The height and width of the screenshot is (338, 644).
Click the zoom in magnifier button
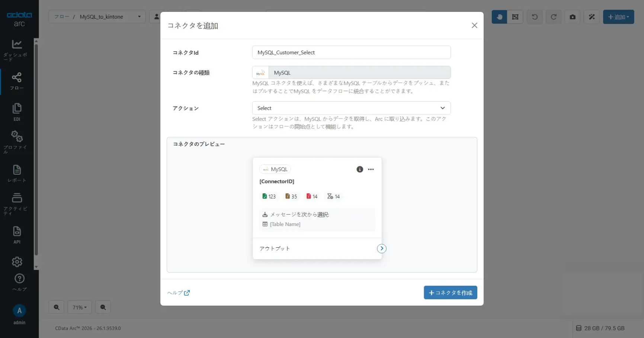pos(57,308)
